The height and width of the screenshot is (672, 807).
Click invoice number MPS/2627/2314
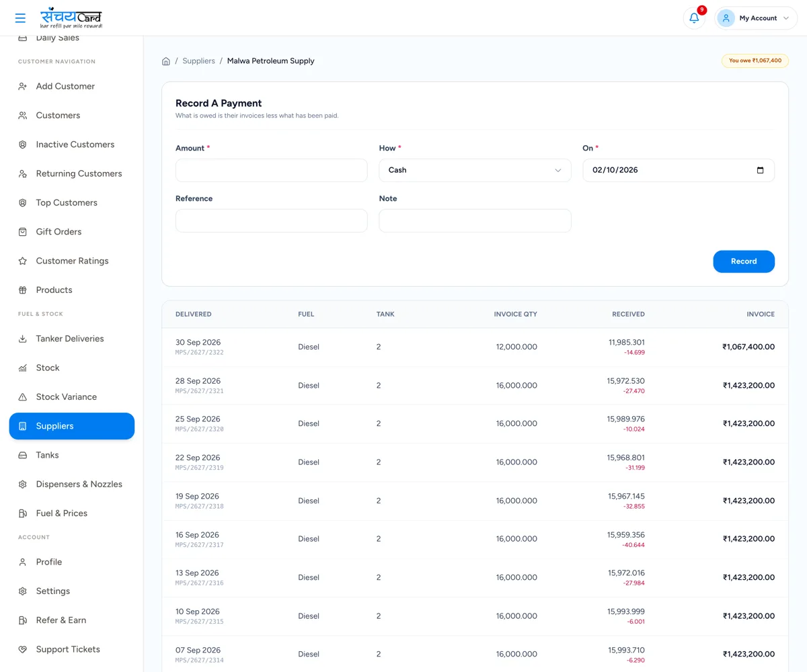click(200, 661)
